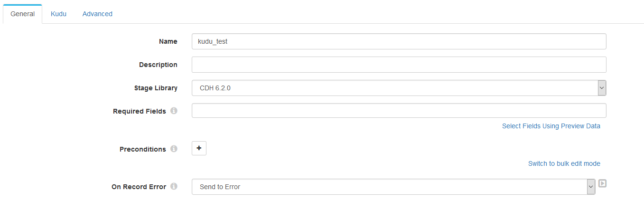Click the Preconditions label text
644x201 pixels.
tap(142, 149)
